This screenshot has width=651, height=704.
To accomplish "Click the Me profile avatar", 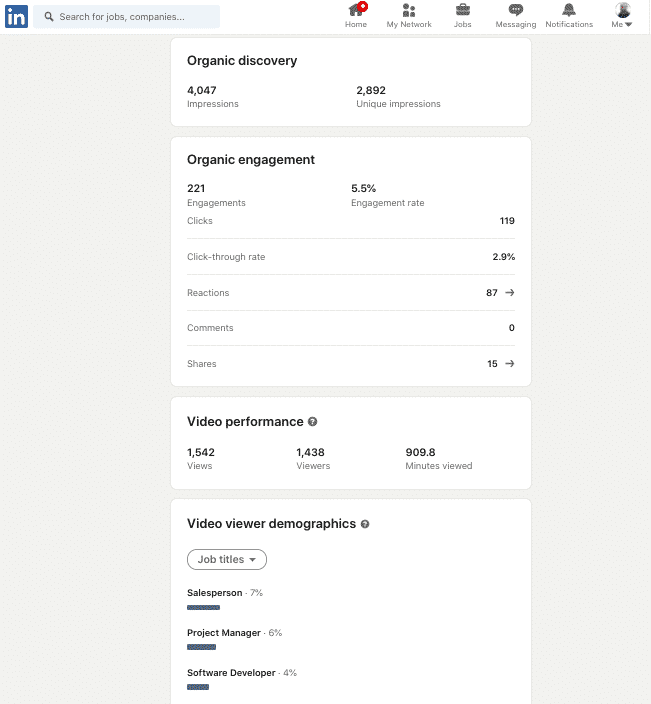I will coord(622,11).
